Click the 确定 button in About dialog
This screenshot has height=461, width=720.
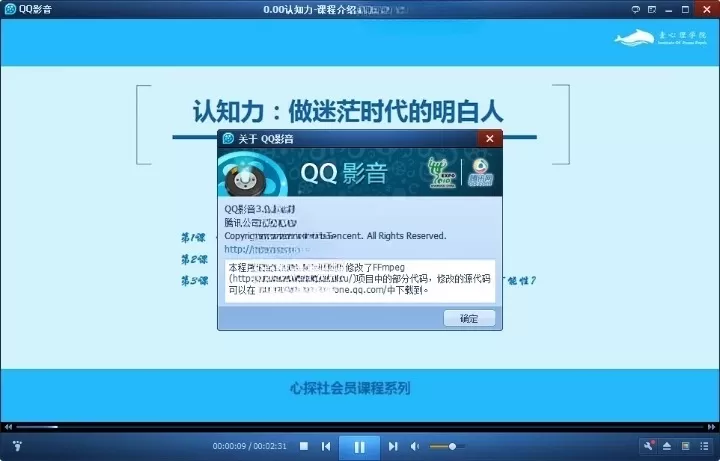point(469,318)
